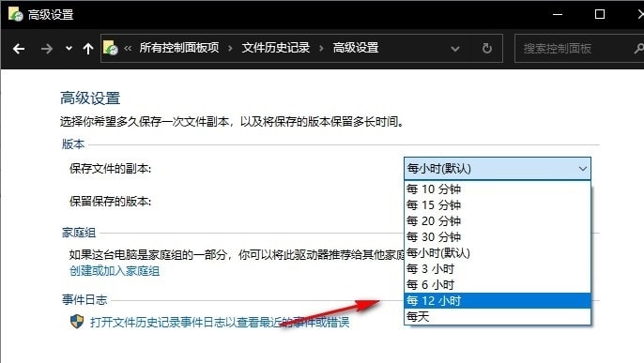Minimize the 高级设置 window

click(558, 14)
